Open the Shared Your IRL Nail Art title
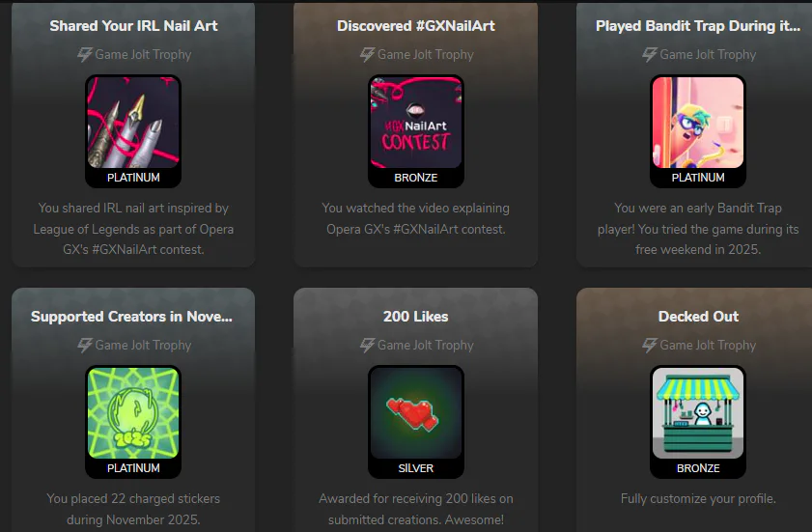Viewport: 812px width, 532px height. coord(133,26)
